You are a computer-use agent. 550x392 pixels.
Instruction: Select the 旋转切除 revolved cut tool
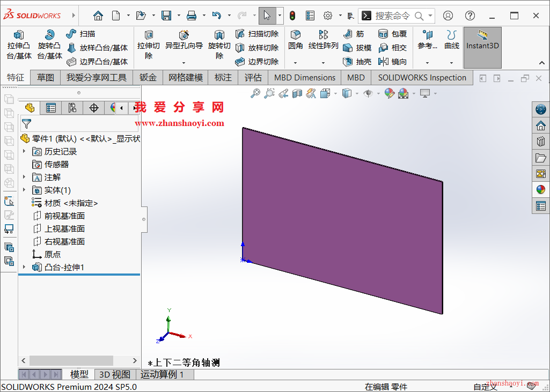pos(219,45)
